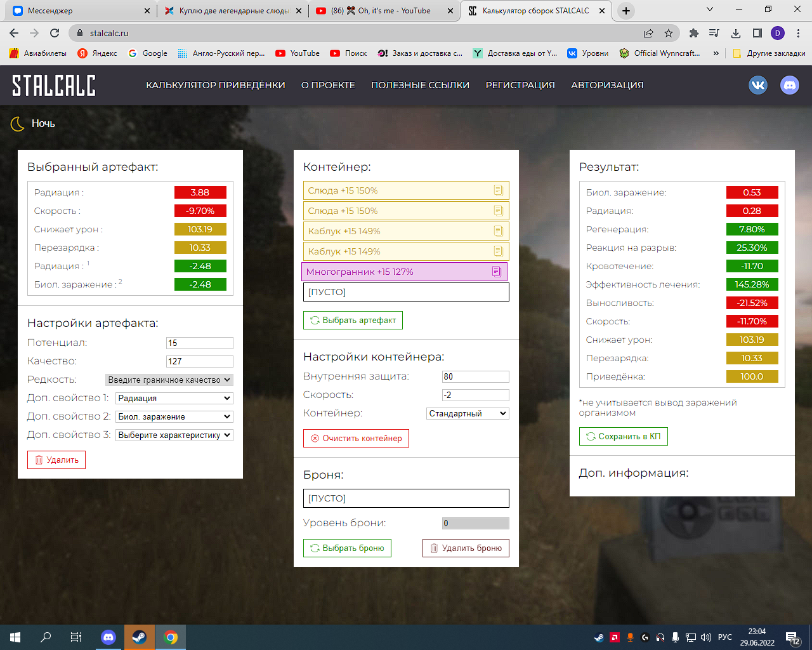This screenshot has width=812, height=650.
Task: Open browser tab search chevron
Action: point(710,10)
